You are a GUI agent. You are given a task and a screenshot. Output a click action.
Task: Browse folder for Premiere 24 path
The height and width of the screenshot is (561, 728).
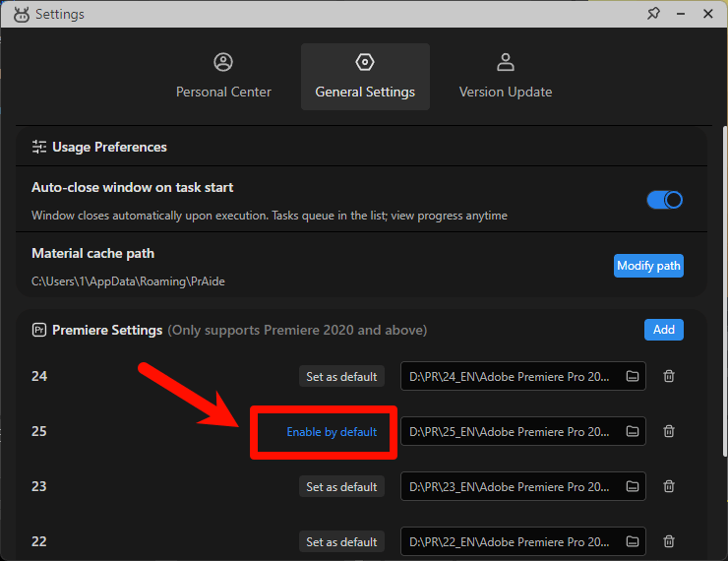coord(633,376)
